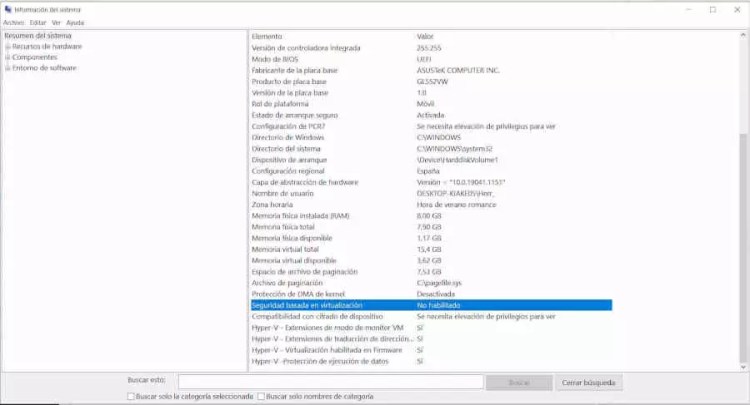Select Archivo de paginación row
The image size is (750, 405).
click(x=431, y=283)
